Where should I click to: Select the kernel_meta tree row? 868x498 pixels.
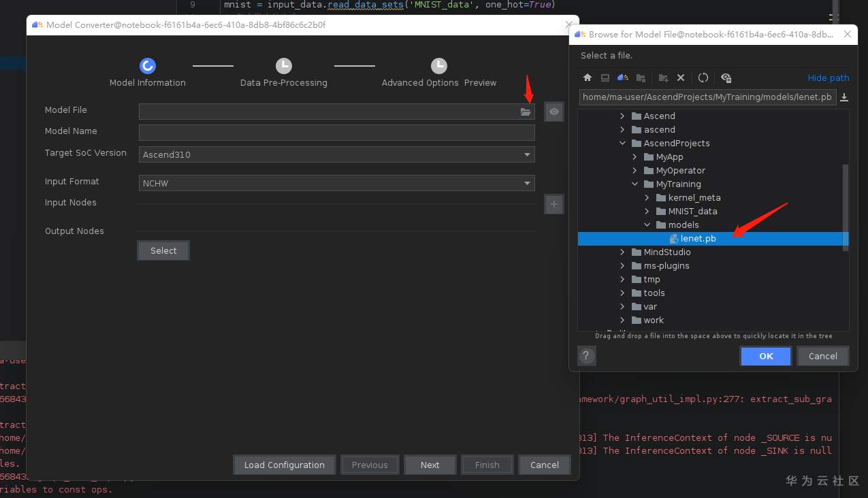710,198
